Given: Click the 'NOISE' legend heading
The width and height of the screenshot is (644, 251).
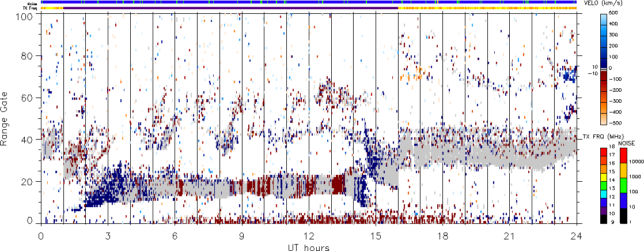Looking at the screenshot, I should 627,143.
